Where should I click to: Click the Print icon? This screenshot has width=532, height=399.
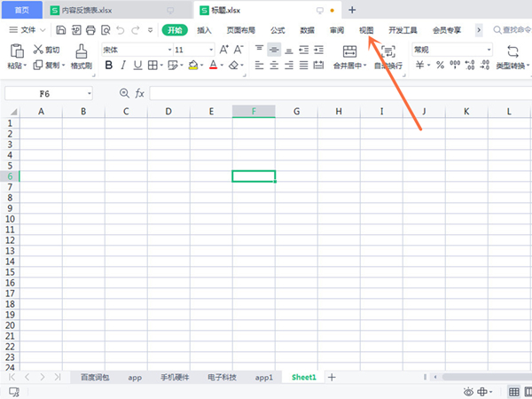pos(90,29)
